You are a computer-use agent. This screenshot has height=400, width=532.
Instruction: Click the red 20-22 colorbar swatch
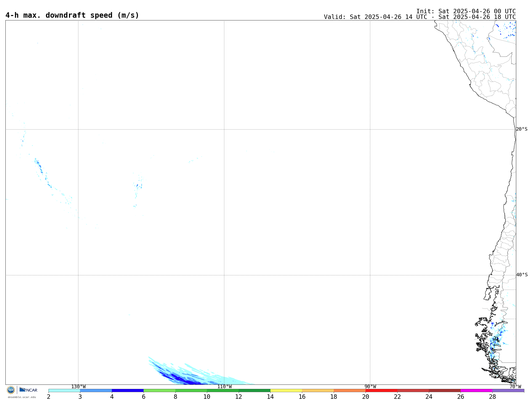(x=381, y=391)
